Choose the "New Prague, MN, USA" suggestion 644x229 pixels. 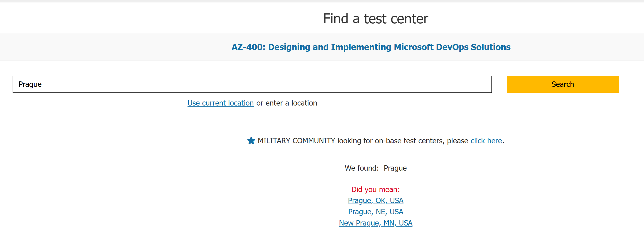375,223
